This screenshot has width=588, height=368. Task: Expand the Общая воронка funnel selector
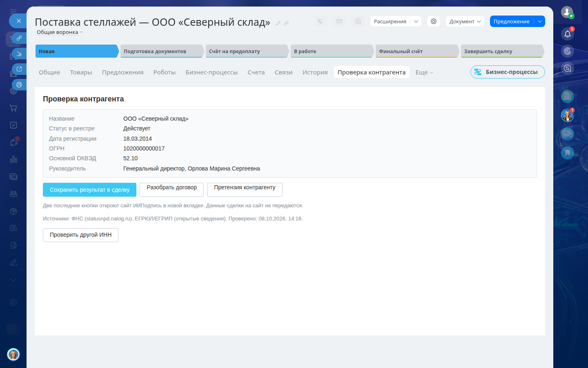click(x=60, y=32)
